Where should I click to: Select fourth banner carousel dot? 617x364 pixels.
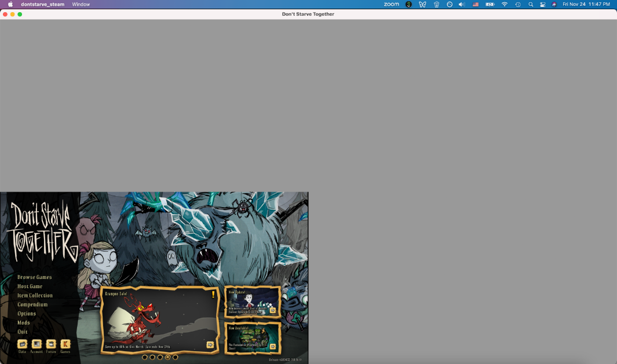[x=167, y=357]
